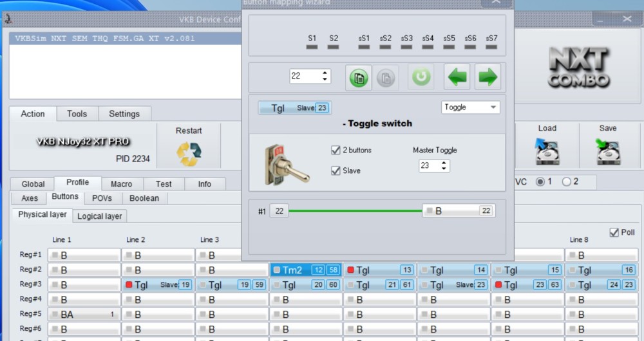Open the Tools tab
The height and width of the screenshot is (341, 644).
pos(77,114)
